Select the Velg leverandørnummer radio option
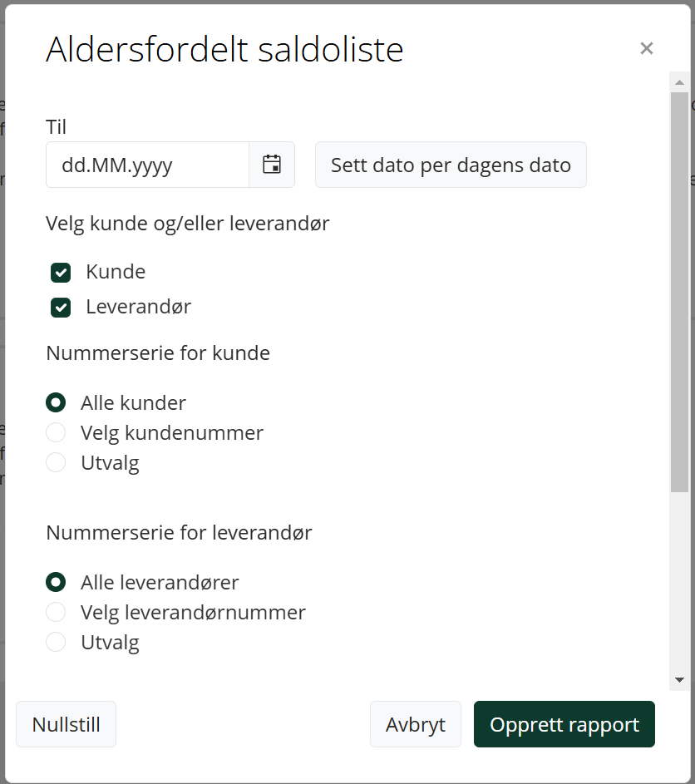 pyautogui.click(x=56, y=612)
